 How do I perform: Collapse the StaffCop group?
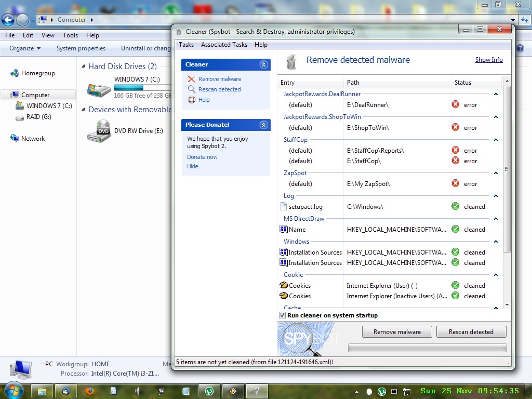click(496, 139)
